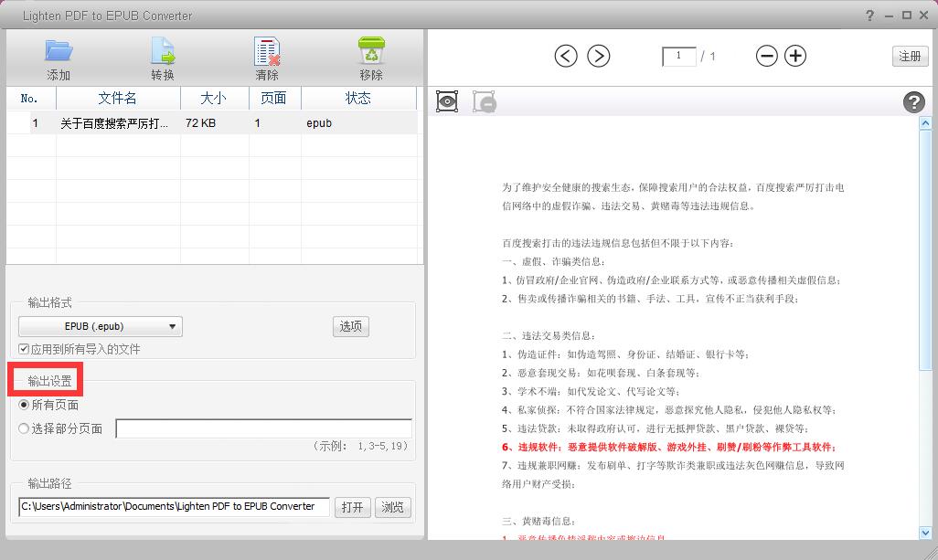Screen dimensions: 938x560
Task: Select the 选择部分页面 radio button
Action: [x=25, y=428]
